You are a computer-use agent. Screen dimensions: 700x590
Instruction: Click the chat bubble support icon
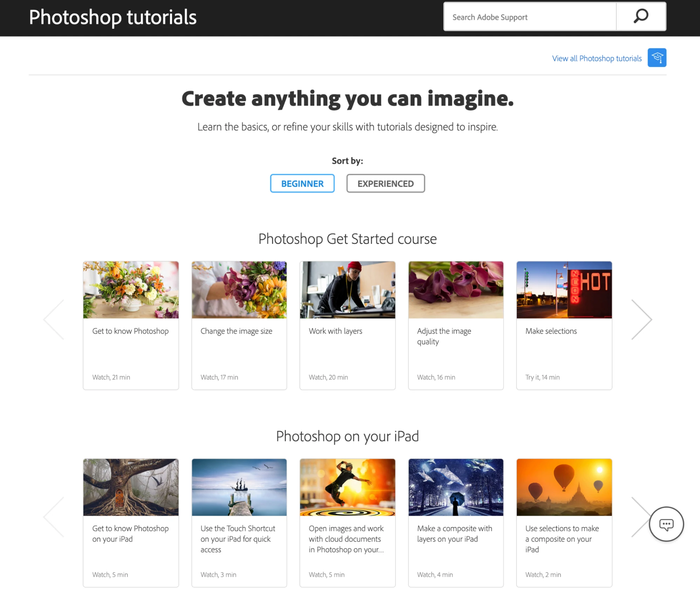point(666,524)
